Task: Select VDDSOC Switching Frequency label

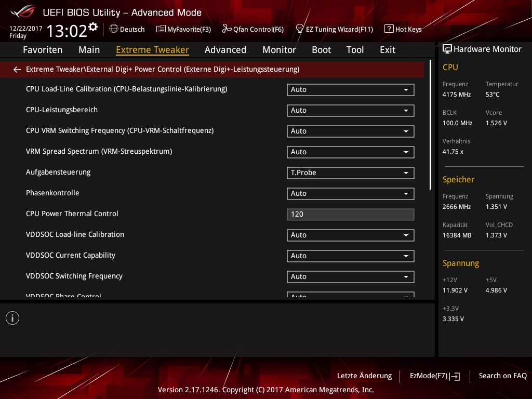Action: pyautogui.click(x=74, y=276)
